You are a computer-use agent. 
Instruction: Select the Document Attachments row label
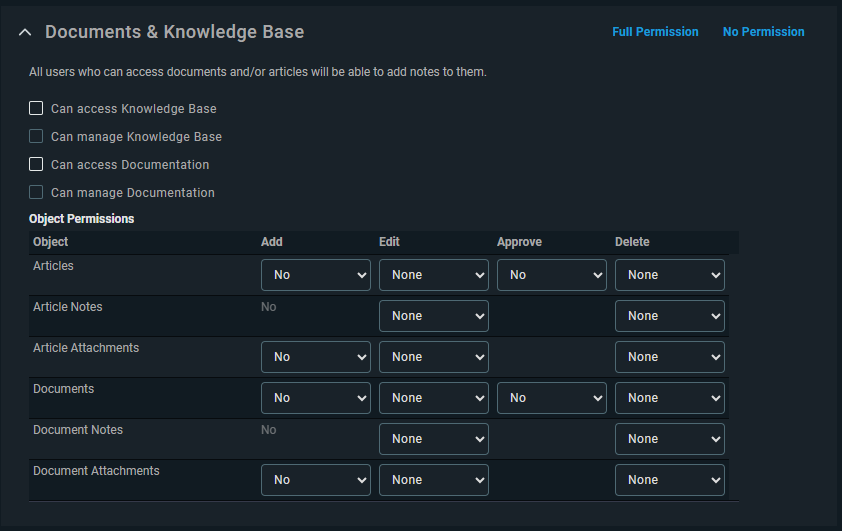click(x=96, y=471)
